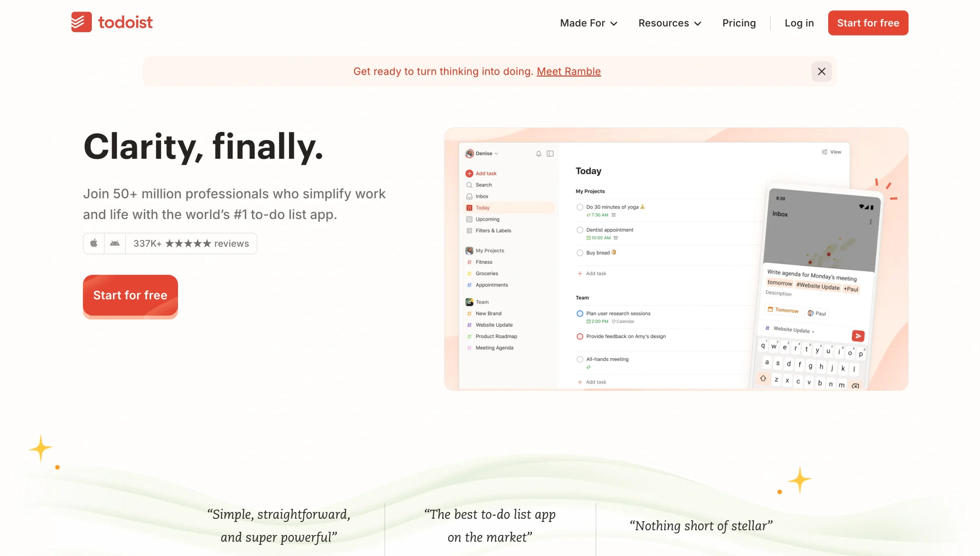Click Log in in the header

click(799, 23)
